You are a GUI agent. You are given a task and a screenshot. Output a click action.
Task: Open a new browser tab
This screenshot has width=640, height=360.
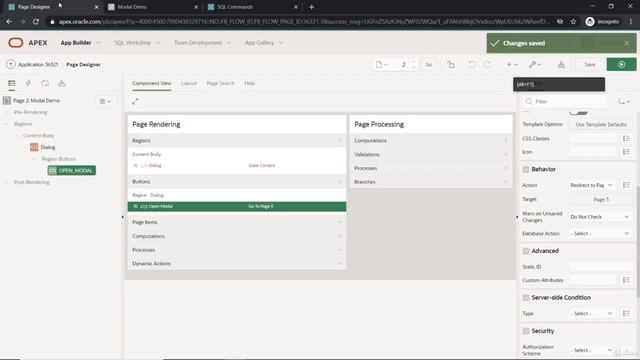tap(311, 7)
